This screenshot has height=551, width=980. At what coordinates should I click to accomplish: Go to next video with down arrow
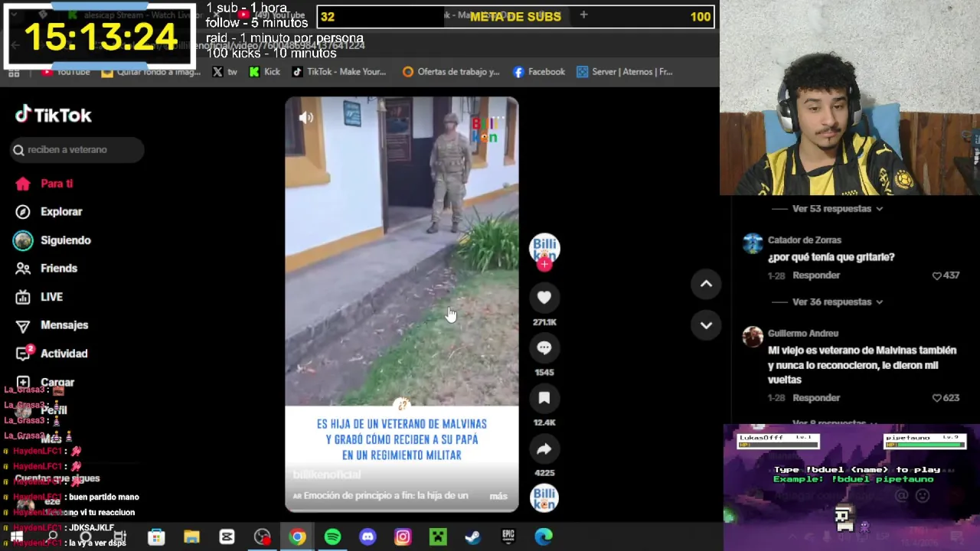[x=706, y=325]
